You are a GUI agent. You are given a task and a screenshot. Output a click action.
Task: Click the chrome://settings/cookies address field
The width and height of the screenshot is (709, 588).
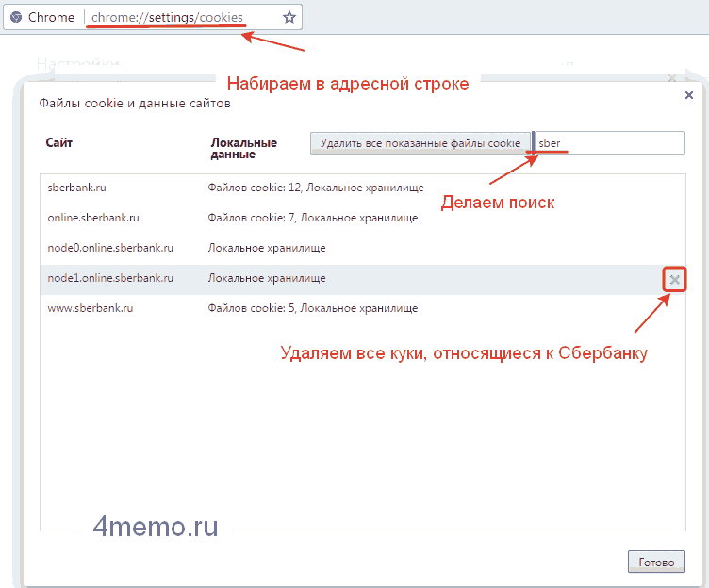click(x=167, y=17)
